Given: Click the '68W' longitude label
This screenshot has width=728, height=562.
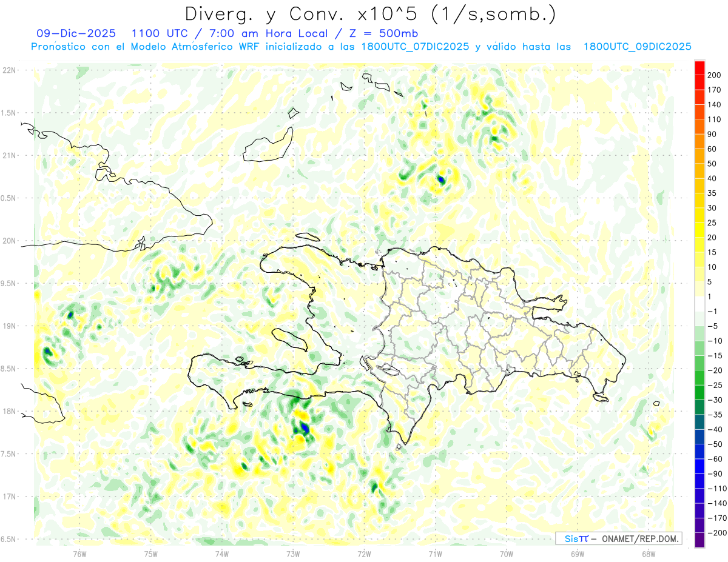Looking at the screenshot, I should click(x=649, y=554).
